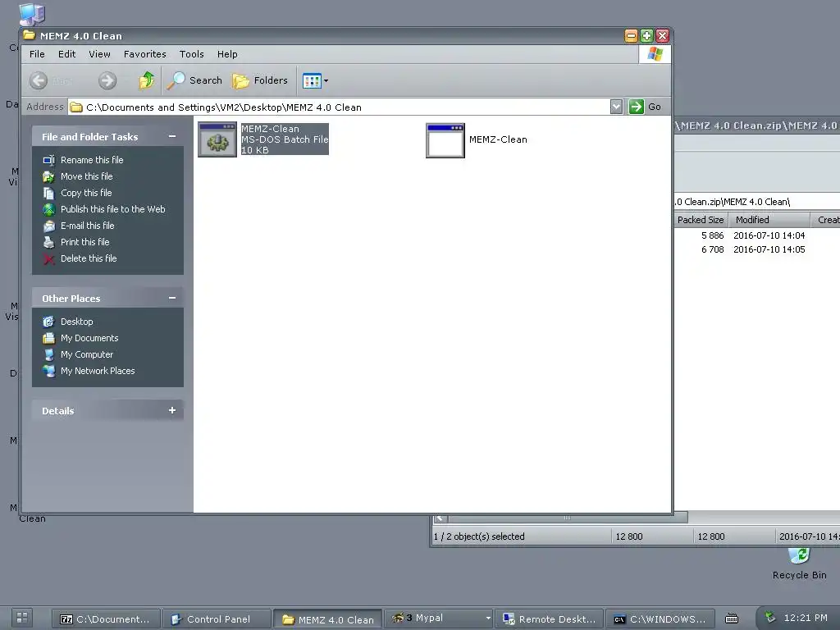Click the My Documents folder icon
This screenshot has height=630, width=840.
pyautogui.click(x=48, y=338)
